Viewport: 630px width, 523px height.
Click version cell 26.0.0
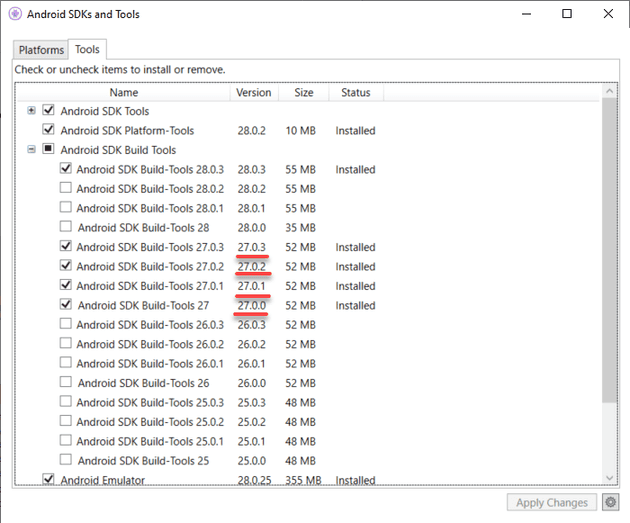252,383
